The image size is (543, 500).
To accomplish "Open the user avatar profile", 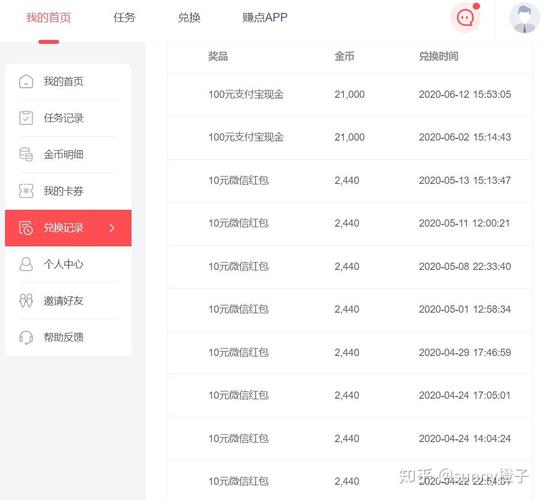I will point(524,18).
